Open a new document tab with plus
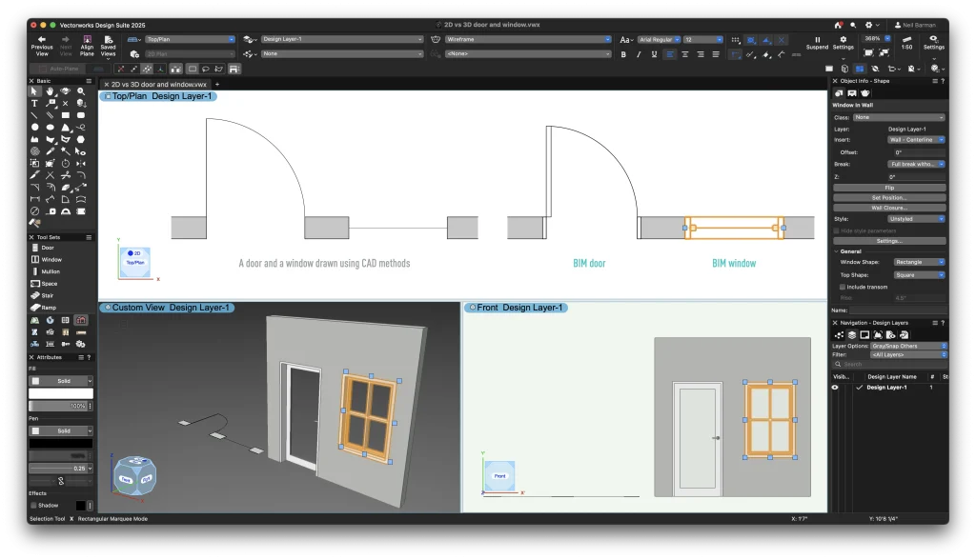Image resolution: width=976 pixels, height=560 pixels. pos(216,84)
